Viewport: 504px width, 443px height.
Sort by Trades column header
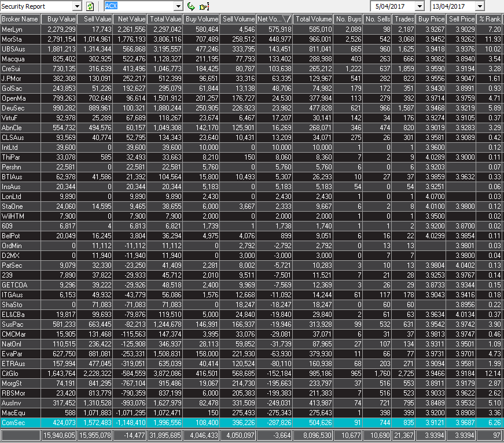(x=403, y=19)
